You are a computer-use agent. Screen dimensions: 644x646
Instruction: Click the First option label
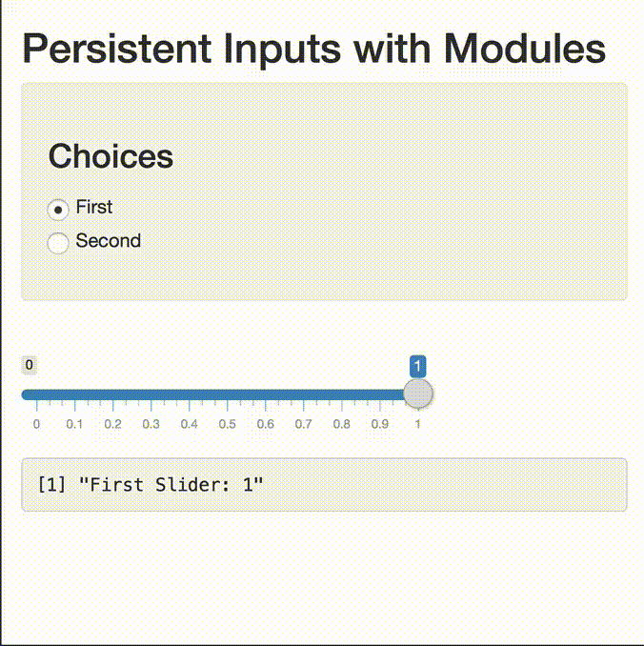click(94, 207)
